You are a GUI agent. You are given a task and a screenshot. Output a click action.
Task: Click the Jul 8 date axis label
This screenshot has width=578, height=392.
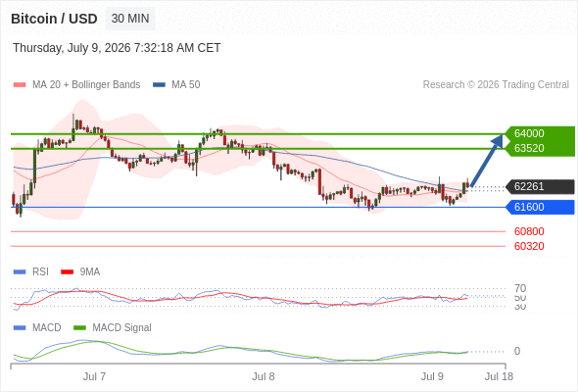264,376
